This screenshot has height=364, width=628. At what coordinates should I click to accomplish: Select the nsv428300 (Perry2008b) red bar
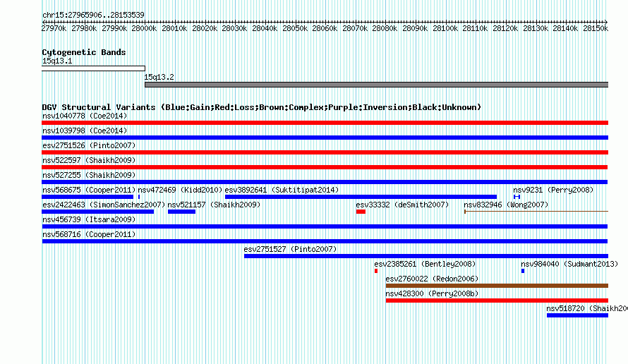497,301
